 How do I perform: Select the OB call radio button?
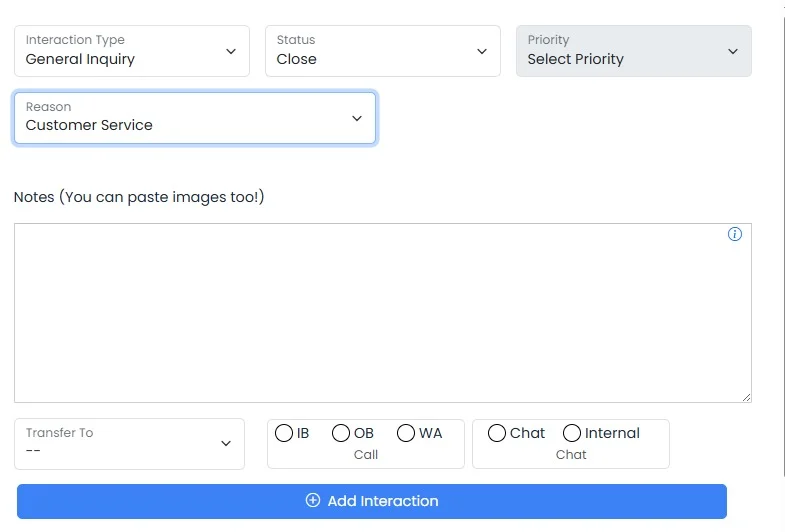pos(341,433)
